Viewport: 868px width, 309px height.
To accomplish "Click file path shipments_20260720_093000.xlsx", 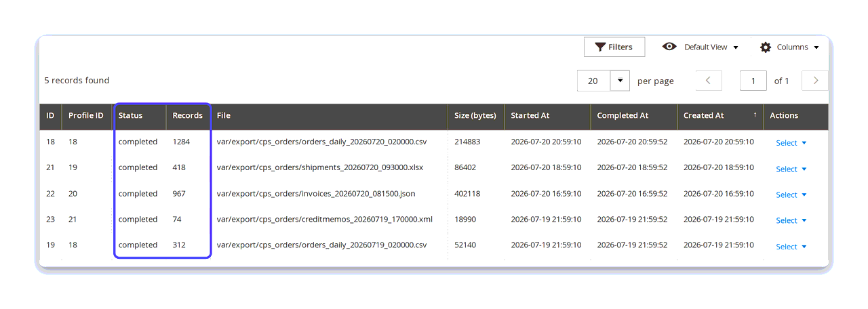I will (x=321, y=167).
